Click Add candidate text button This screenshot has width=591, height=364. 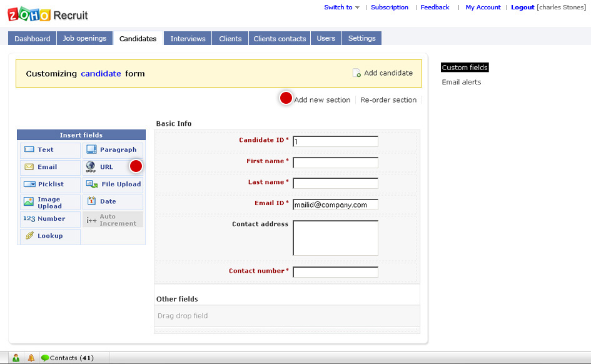(x=388, y=73)
